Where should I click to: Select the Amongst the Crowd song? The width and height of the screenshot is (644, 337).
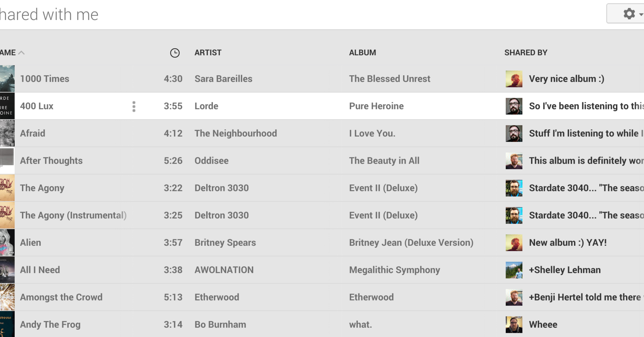click(61, 297)
